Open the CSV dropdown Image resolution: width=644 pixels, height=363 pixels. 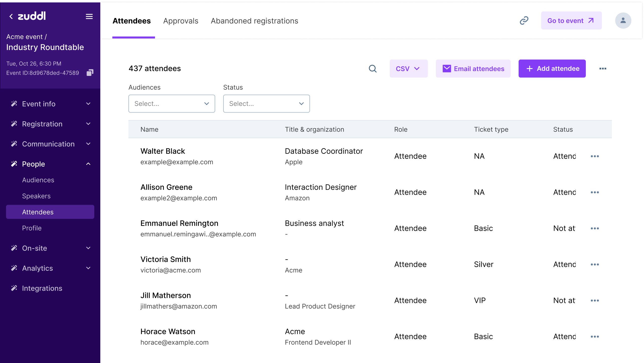tap(408, 69)
